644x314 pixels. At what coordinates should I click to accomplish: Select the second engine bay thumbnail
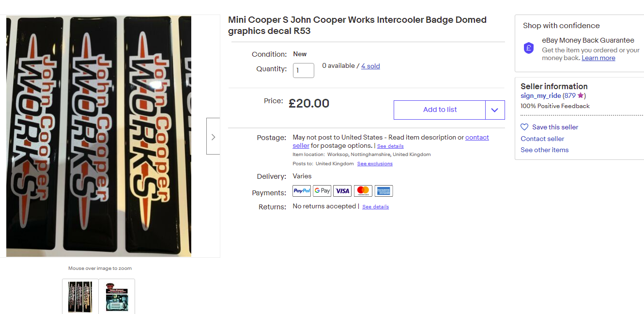(x=117, y=296)
